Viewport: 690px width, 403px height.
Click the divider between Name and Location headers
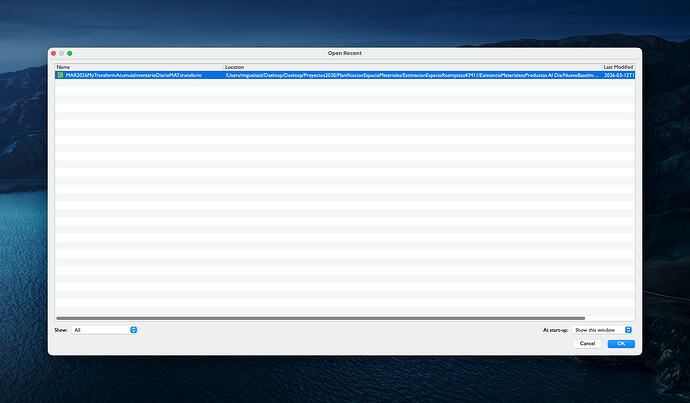(223, 67)
